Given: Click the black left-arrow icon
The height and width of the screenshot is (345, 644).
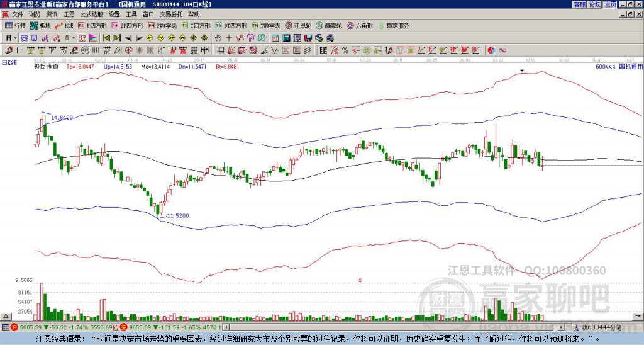Looking at the screenshot, I should [x=128, y=38].
